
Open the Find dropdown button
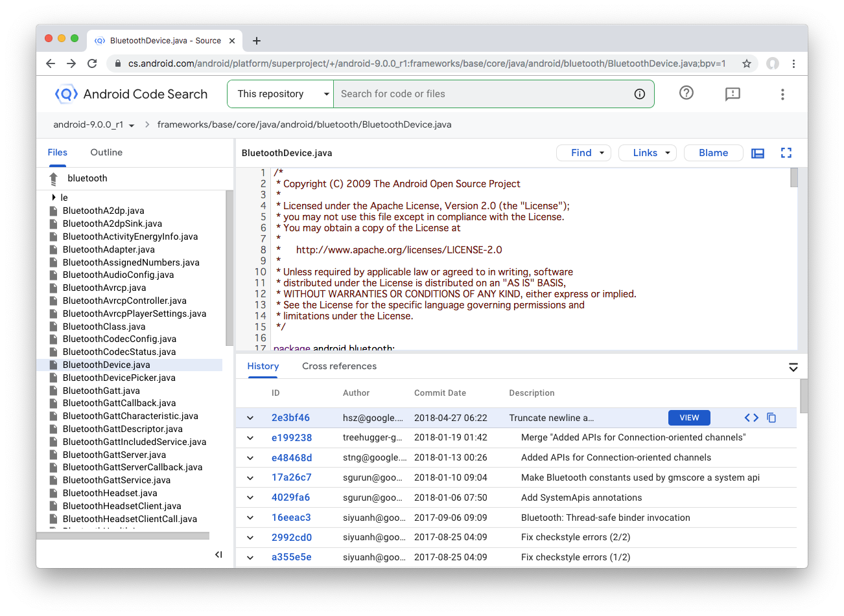583,153
